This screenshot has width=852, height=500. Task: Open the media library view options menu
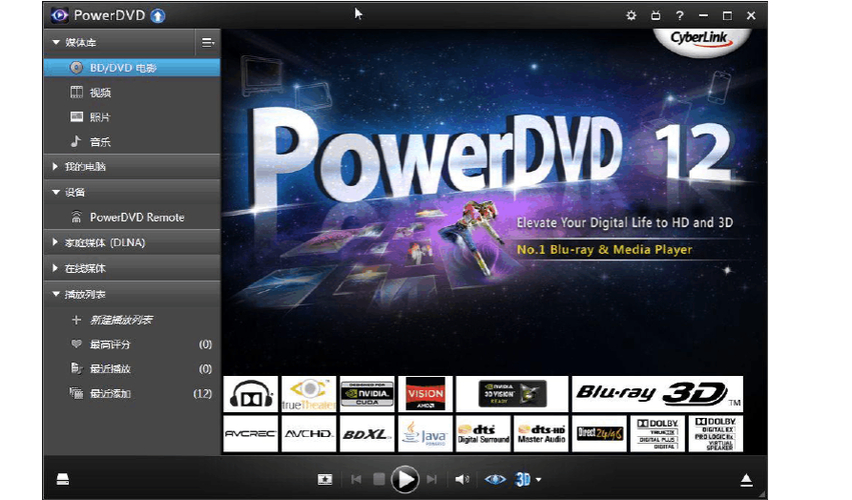tap(208, 42)
